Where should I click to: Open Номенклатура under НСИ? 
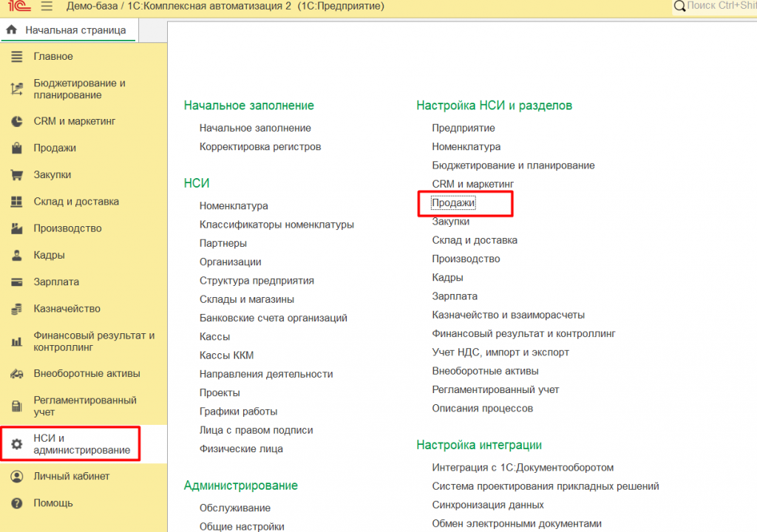[234, 205]
